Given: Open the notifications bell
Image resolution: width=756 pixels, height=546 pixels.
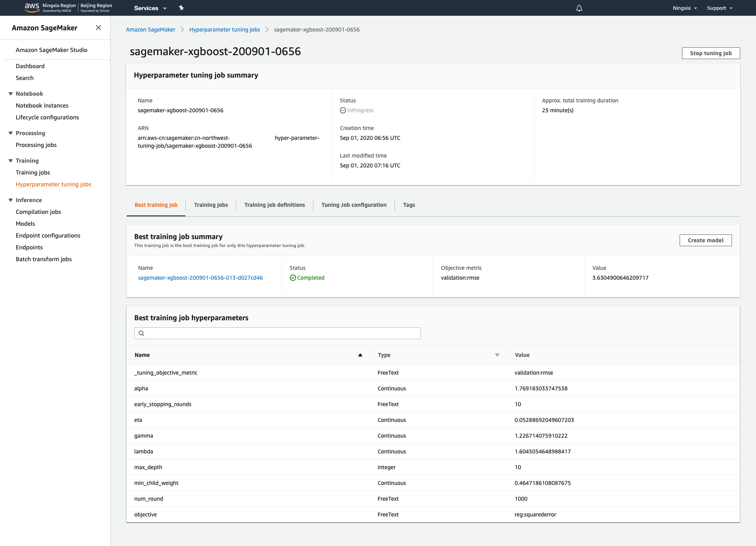Looking at the screenshot, I should point(579,8).
